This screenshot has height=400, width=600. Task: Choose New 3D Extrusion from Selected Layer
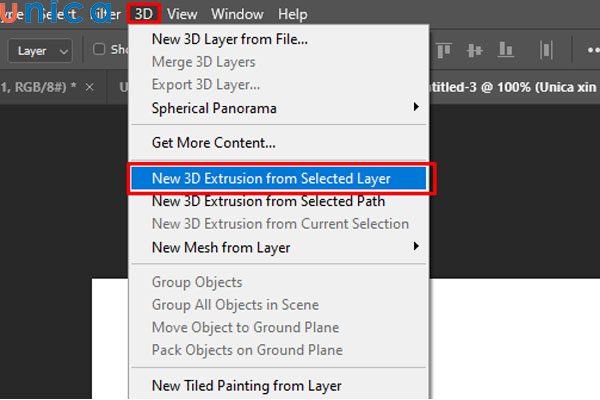point(271,179)
